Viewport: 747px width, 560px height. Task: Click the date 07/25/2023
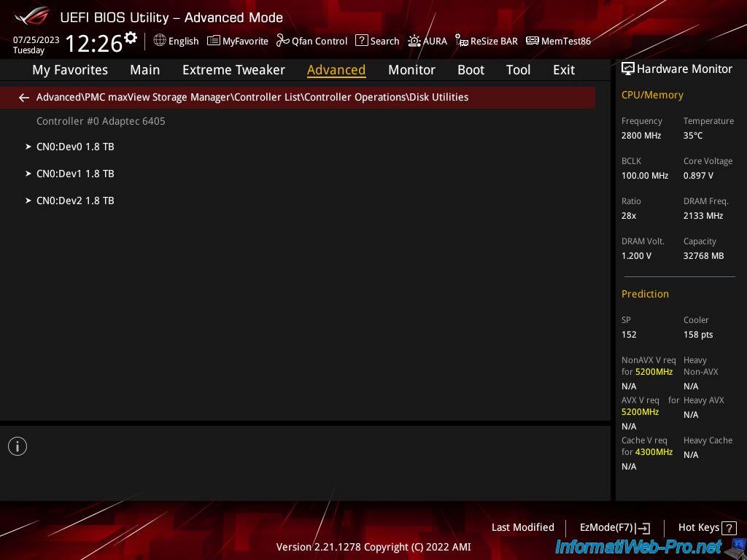36,40
